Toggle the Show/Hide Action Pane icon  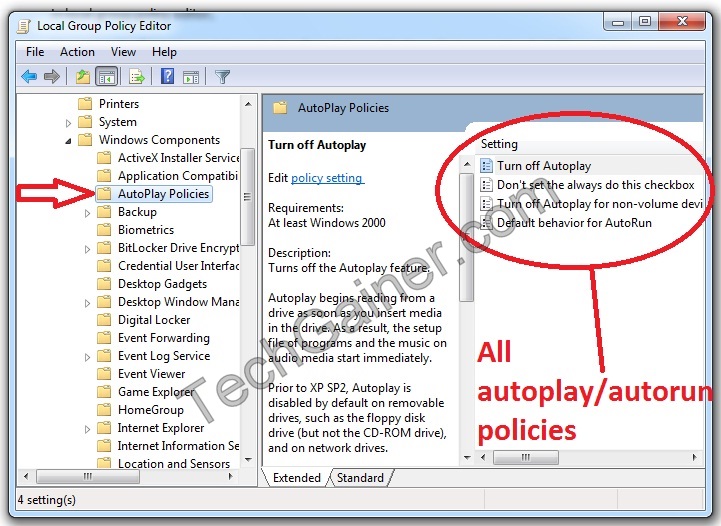[x=191, y=76]
